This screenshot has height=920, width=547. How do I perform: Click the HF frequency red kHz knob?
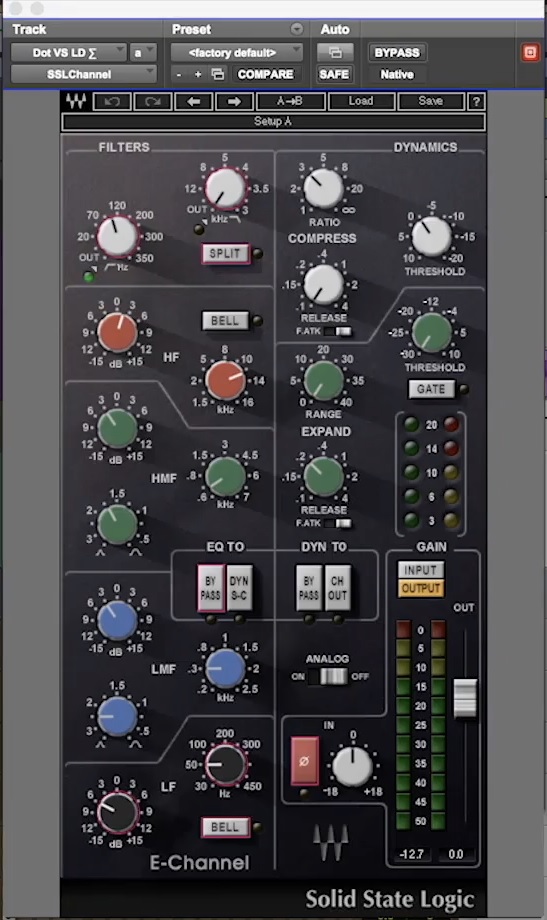pos(225,380)
